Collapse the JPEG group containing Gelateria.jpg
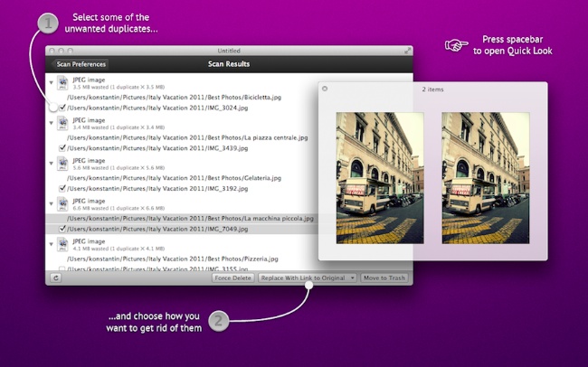Screen dimensions: 588x367 coord(52,163)
